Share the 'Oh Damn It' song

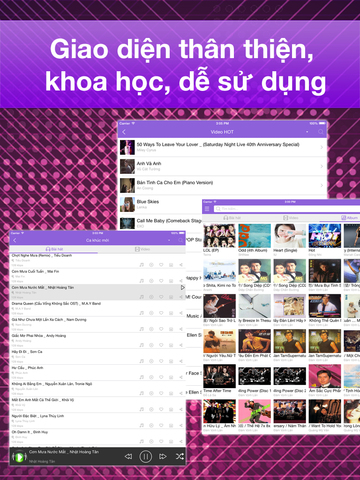point(181,441)
